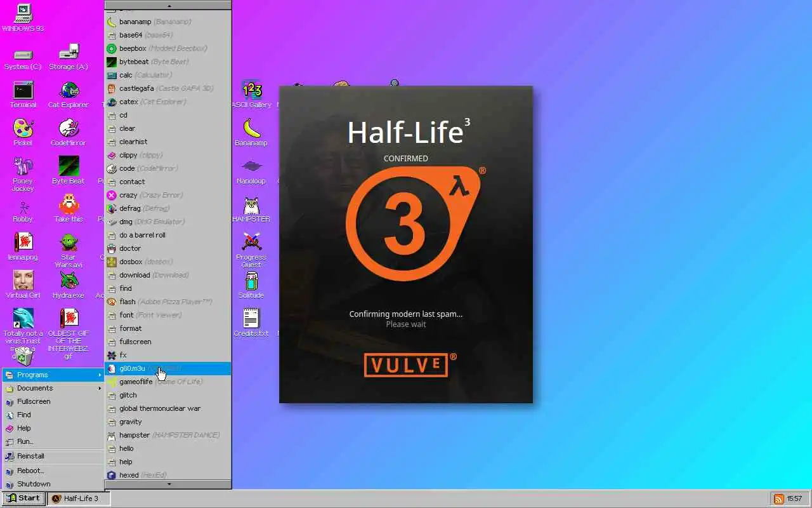
Task: Choose Reboot... in Start menu
Action: [x=53, y=471]
